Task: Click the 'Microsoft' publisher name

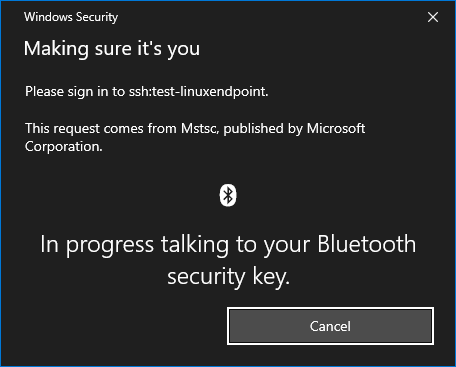Action: [x=336, y=128]
